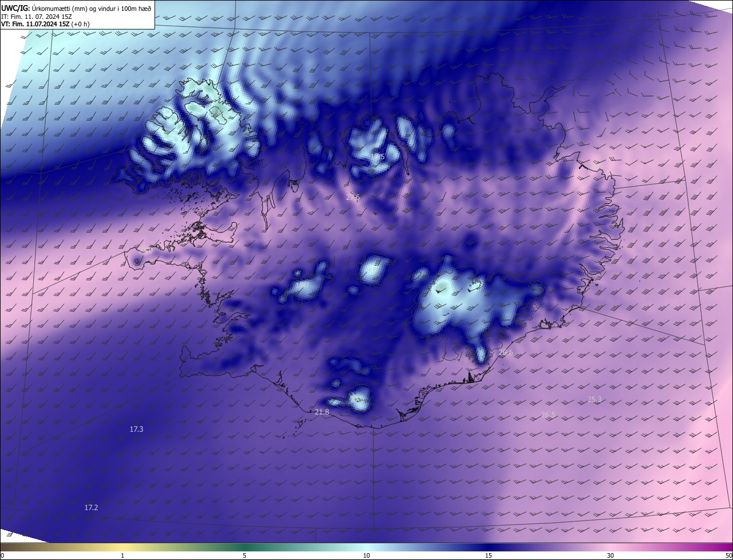Click the 'IT: Fim. 11. 07. 2024 15Z' line
733x560 pixels.
click(x=36, y=17)
